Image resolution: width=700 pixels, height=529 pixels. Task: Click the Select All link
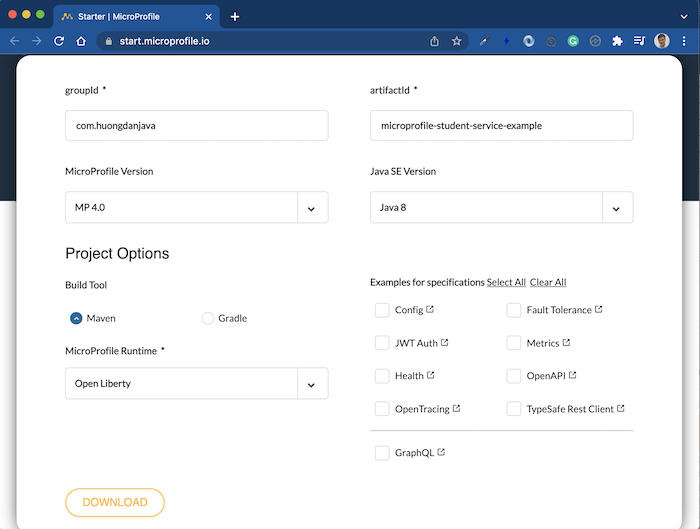coord(506,282)
